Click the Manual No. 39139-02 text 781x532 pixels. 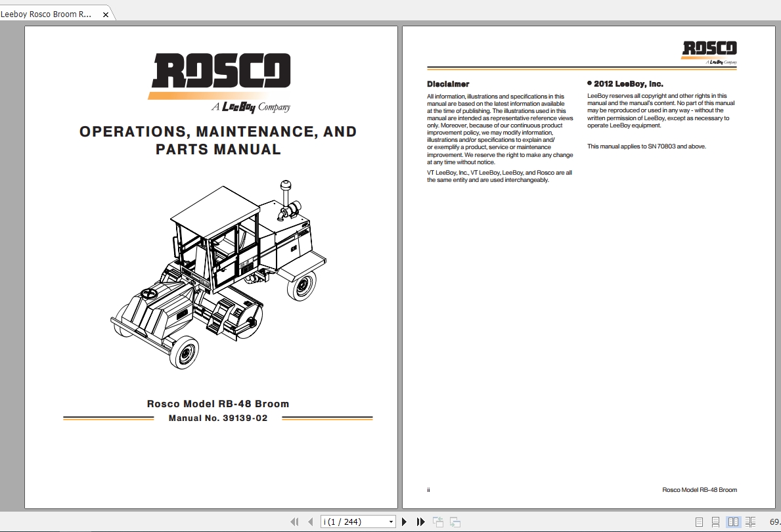218,418
